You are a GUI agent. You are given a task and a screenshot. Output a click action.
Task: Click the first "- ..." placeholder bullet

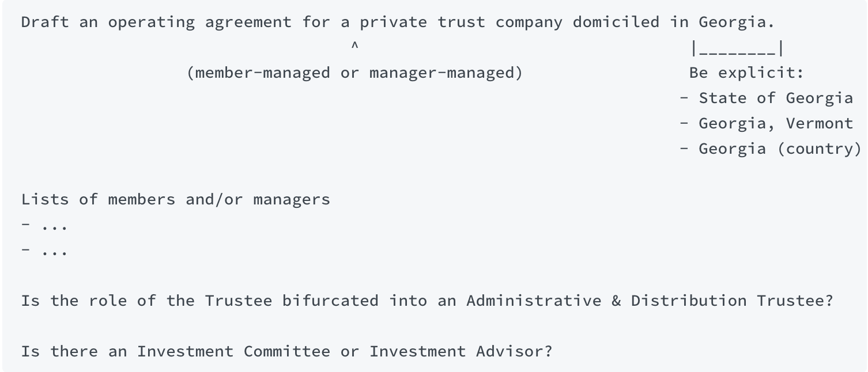45,225
